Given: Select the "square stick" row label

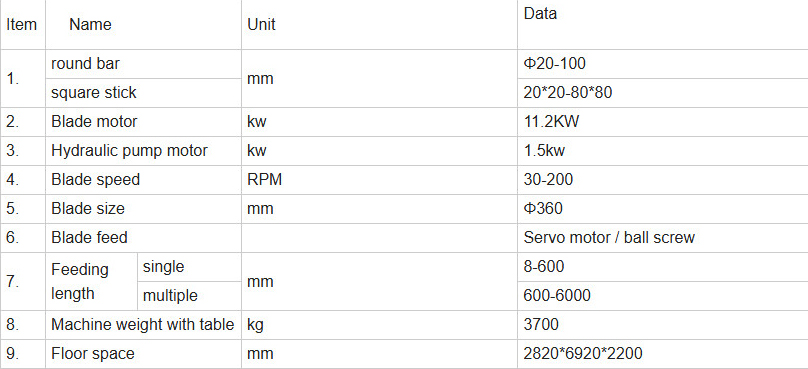Looking at the screenshot, I should [94, 93].
